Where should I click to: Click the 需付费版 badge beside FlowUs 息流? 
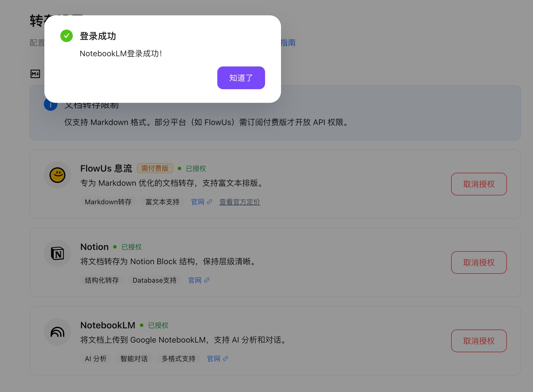click(155, 168)
